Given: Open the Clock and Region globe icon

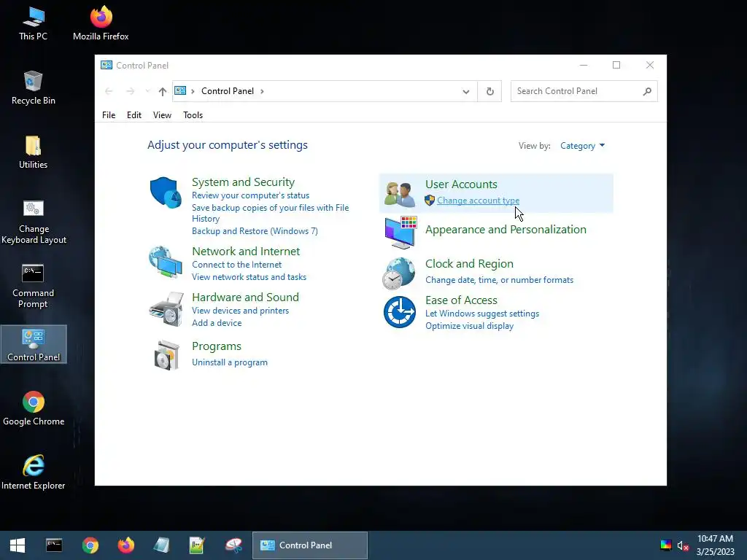Looking at the screenshot, I should (x=399, y=273).
